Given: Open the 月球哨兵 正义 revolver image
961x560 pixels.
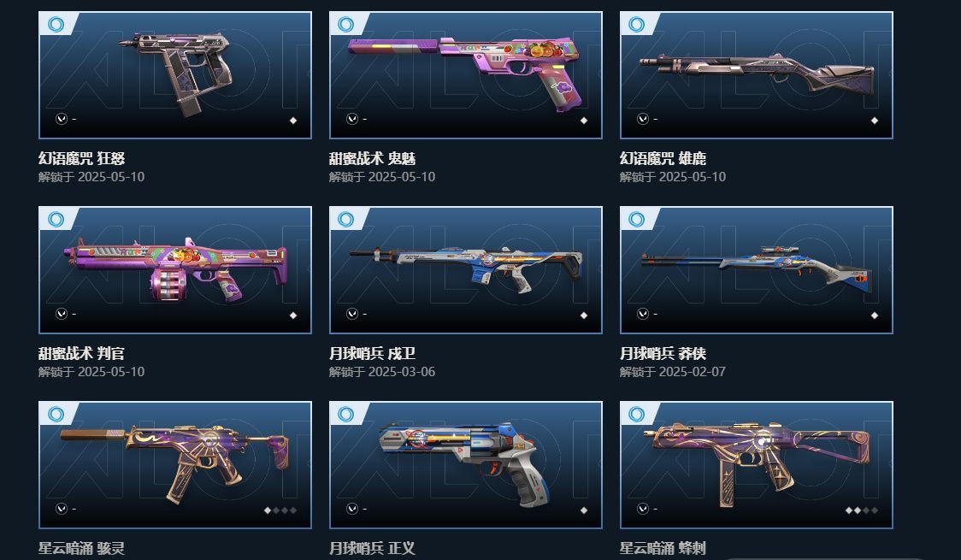Looking at the screenshot, I should coord(466,464).
